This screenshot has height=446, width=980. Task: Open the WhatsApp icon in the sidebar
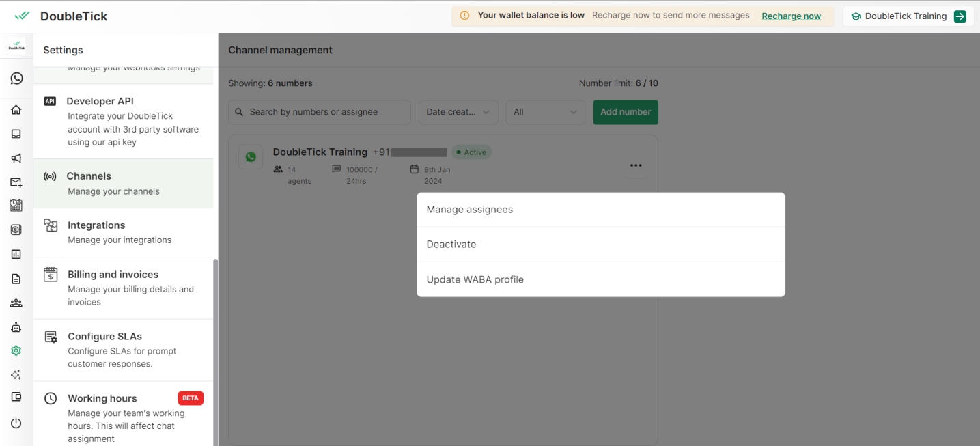pos(16,79)
